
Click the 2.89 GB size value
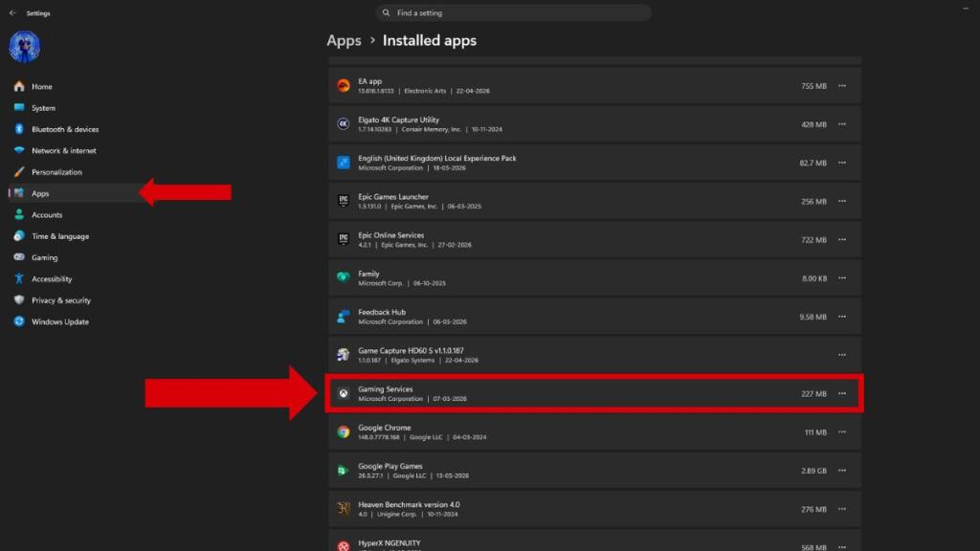click(x=813, y=471)
